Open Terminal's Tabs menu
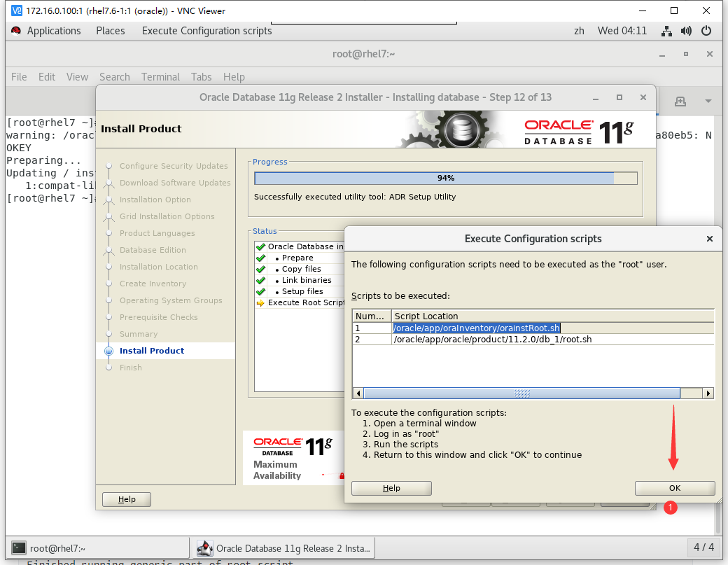This screenshot has height=565, width=728. click(x=202, y=76)
